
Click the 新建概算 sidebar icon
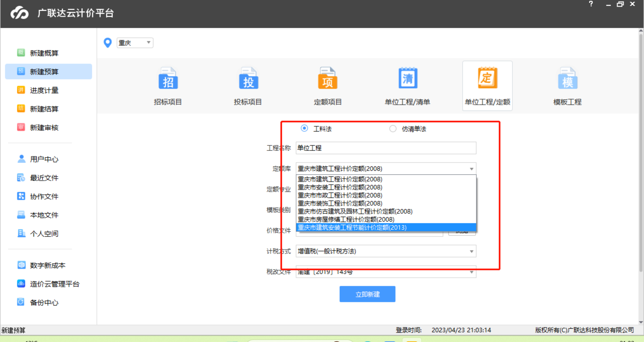tap(21, 53)
